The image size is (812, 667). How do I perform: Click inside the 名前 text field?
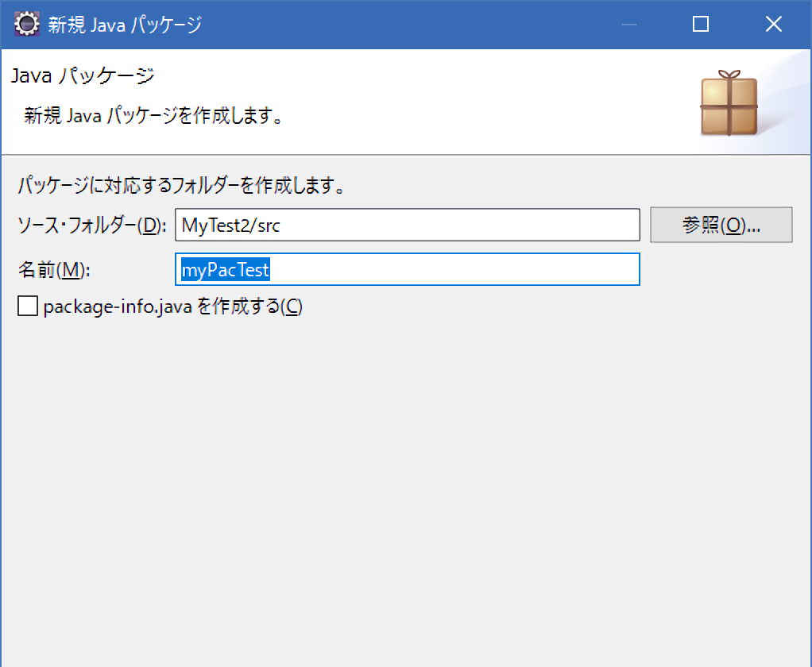(407, 270)
